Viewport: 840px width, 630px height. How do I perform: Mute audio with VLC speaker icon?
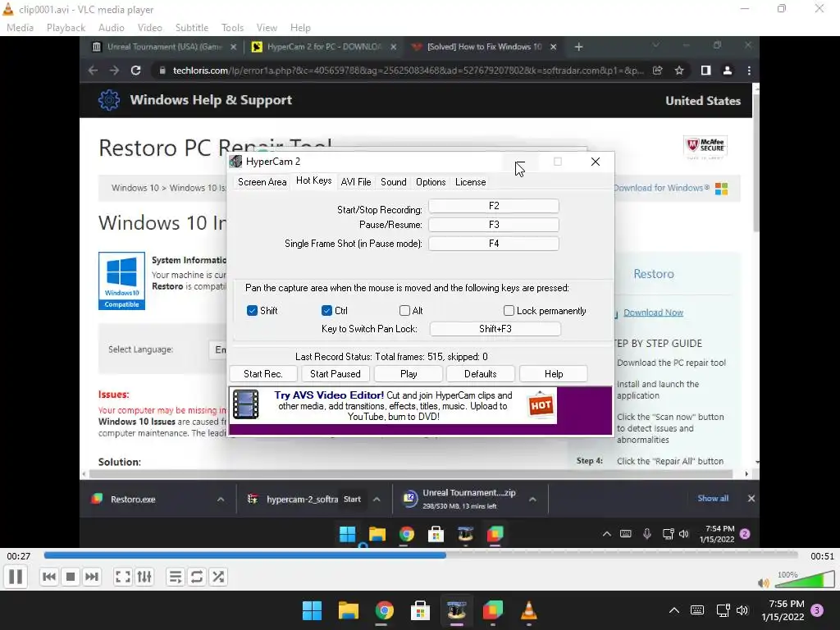click(764, 583)
